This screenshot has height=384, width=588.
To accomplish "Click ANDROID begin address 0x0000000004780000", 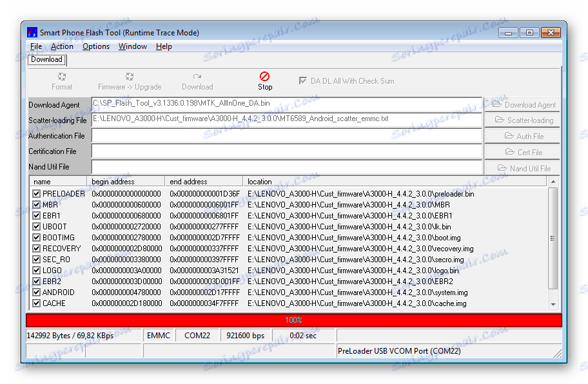I will [126, 293].
